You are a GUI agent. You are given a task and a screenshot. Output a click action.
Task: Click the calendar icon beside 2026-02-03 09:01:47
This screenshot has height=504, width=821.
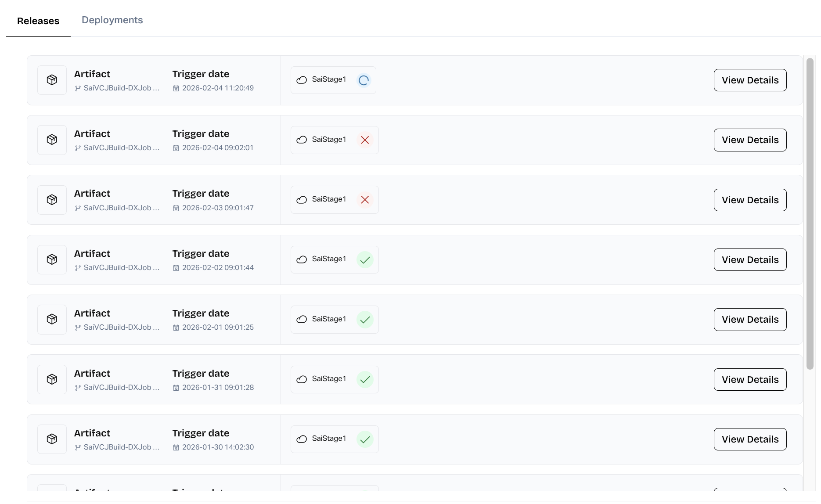tap(176, 208)
